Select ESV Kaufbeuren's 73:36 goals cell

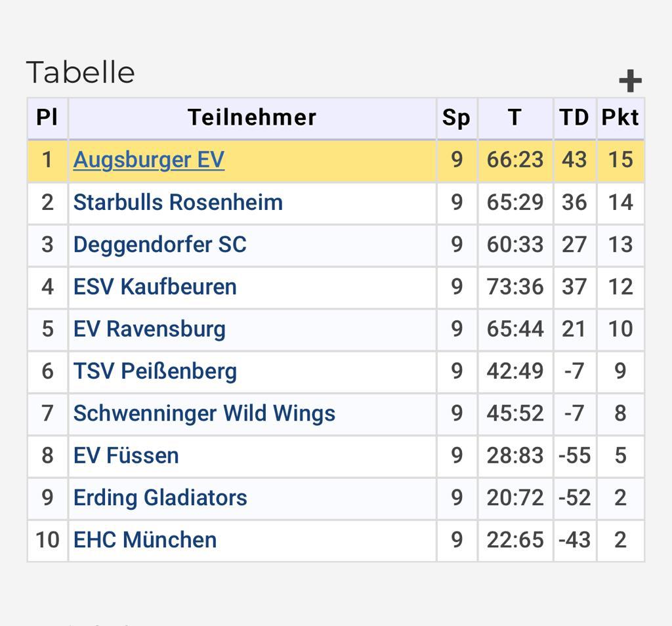point(515,287)
